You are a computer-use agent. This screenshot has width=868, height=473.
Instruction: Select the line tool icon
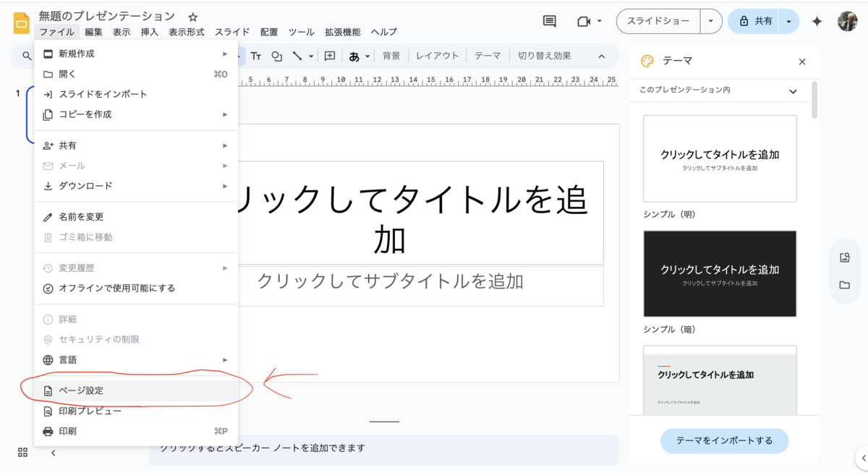(297, 56)
